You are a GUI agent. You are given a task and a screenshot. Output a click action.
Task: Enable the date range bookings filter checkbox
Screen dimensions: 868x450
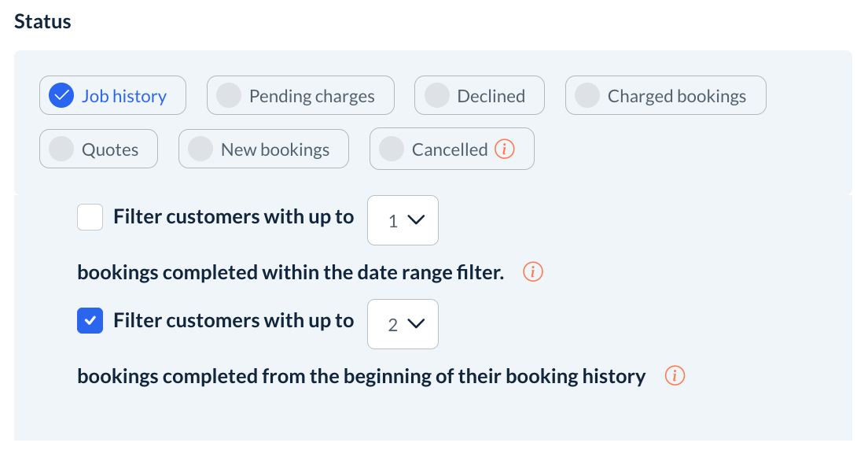(x=90, y=217)
